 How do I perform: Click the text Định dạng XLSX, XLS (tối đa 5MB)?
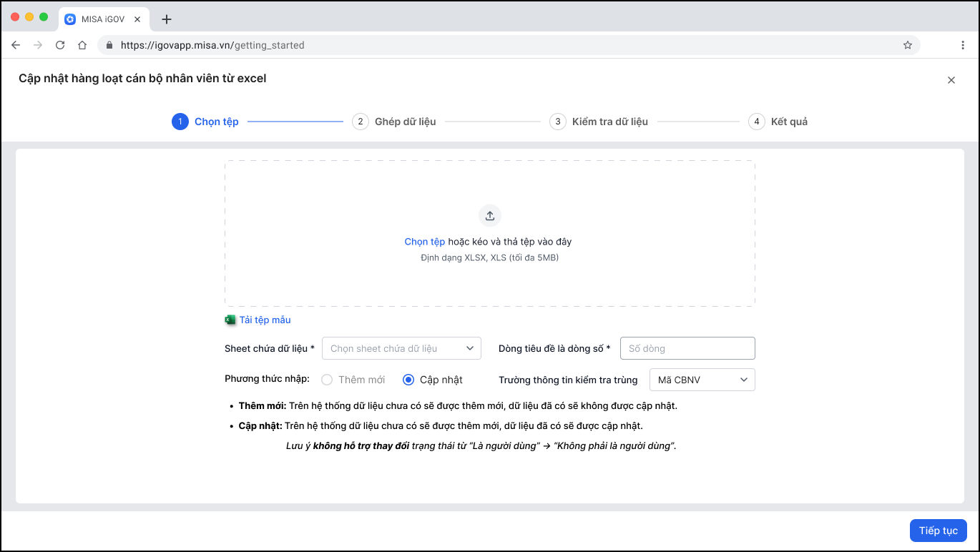coord(490,257)
